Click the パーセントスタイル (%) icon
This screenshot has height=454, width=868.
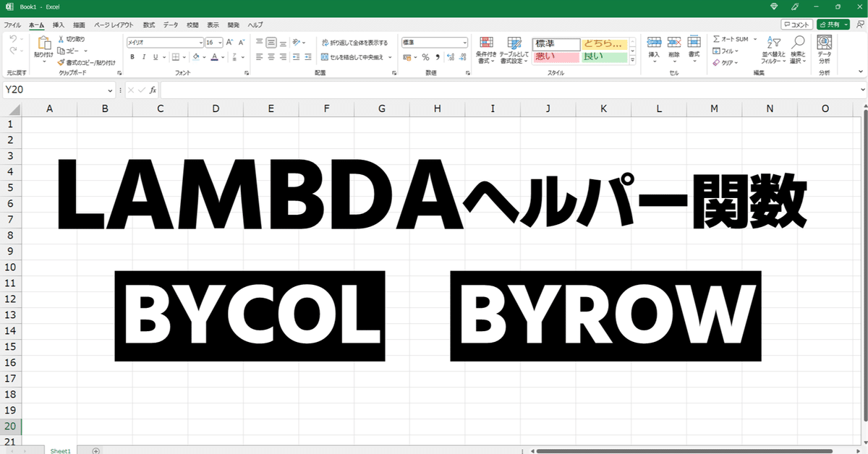(x=426, y=56)
